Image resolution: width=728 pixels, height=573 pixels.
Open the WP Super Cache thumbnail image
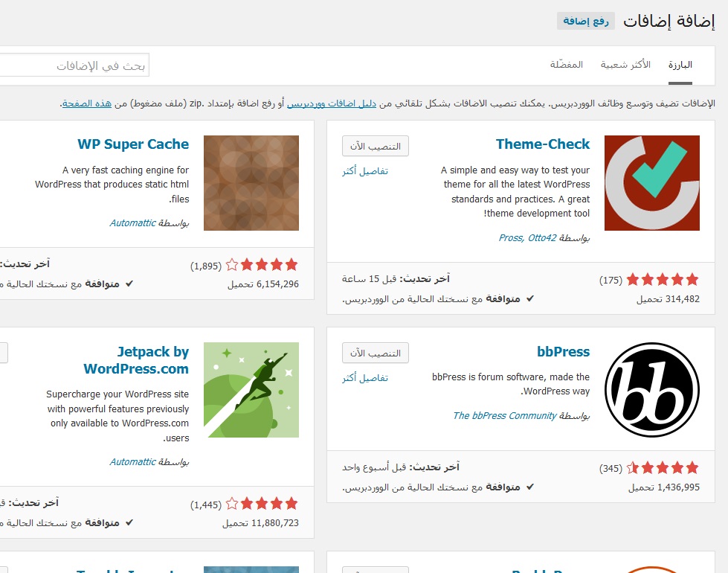pyautogui.click(x=251, y=183)
